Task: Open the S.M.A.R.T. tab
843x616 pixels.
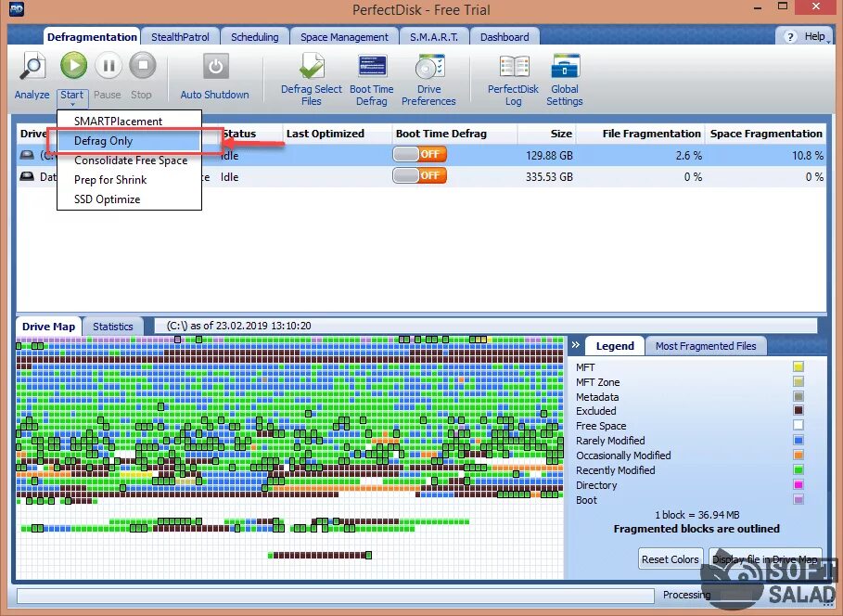Action: click(x=434, y=36)
